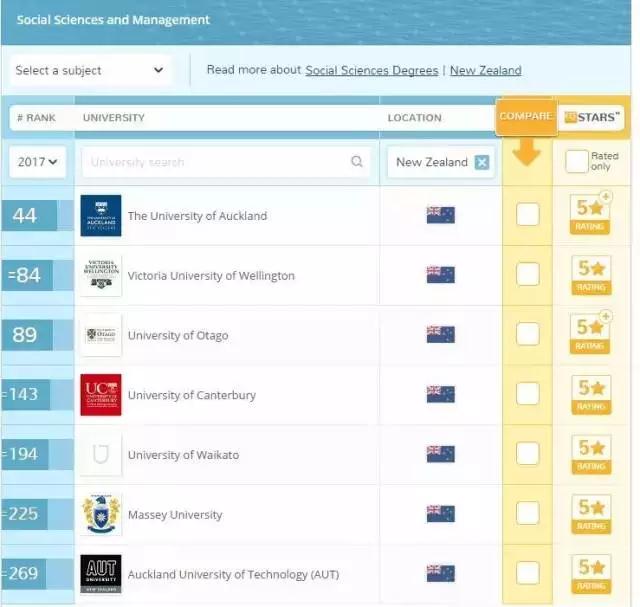
Task: Expand the 2017 year dropdown
Action: pos(38,162)
